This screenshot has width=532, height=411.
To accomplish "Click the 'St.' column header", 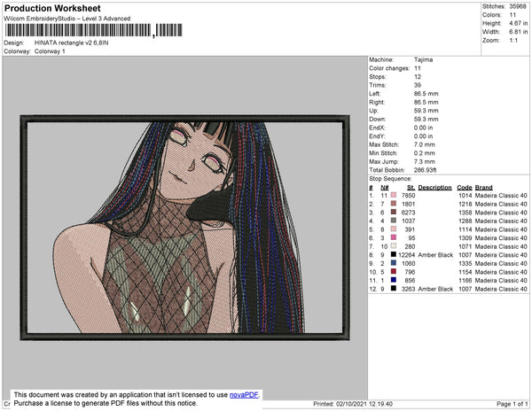I will click(411, 188).
